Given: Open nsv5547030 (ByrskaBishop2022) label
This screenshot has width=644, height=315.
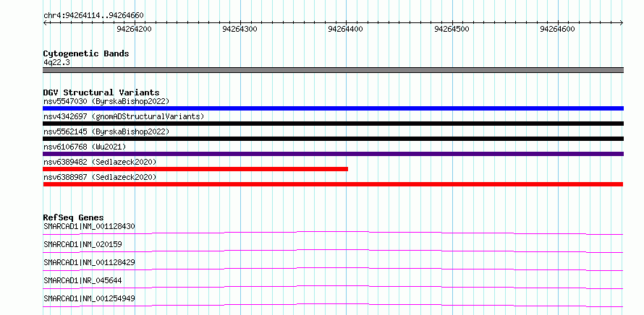Looking at the screenshot, I should click(106, 101).
